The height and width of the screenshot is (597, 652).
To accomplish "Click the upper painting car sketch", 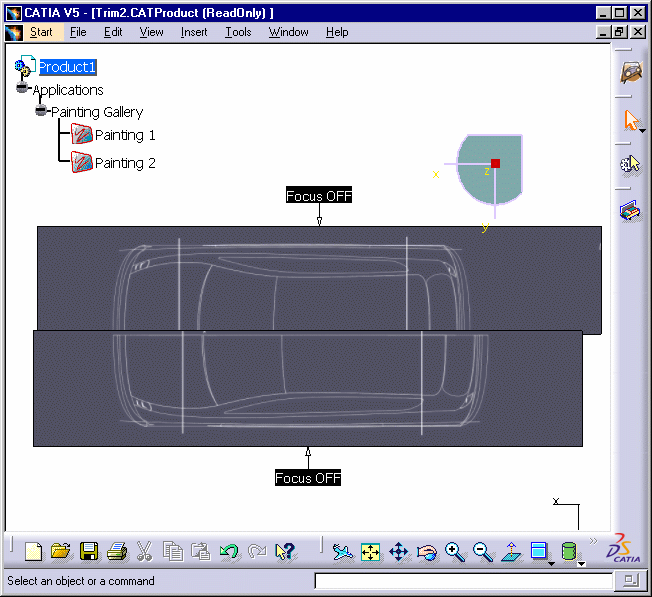I will coord(319,279).
